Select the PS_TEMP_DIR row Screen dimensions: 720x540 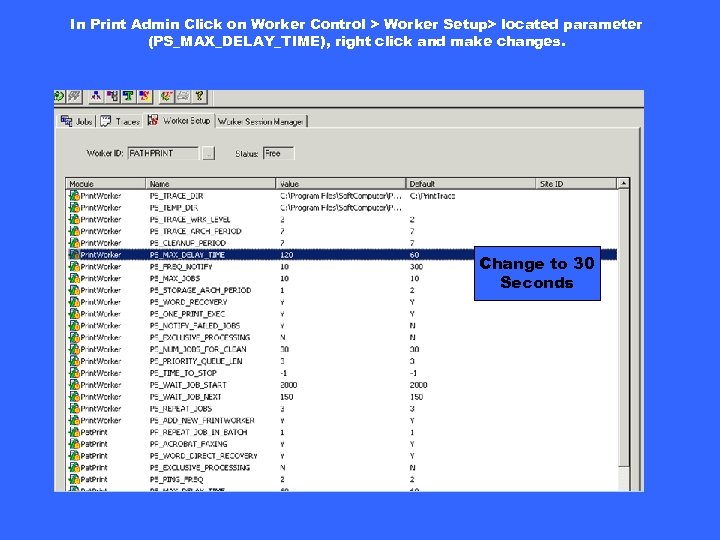click(x=342, y=208)
